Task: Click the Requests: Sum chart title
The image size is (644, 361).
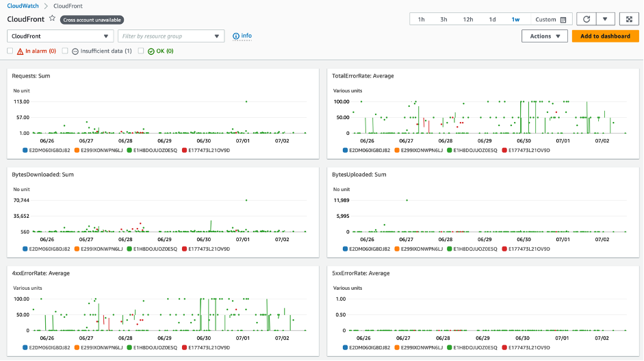Action: pos(31,76)
